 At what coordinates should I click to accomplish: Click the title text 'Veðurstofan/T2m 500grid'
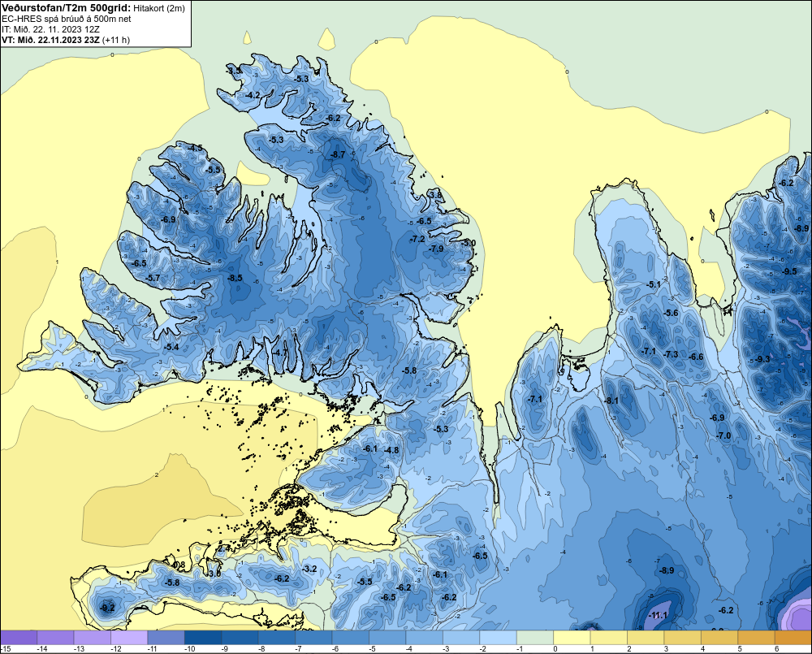point(64,8)
